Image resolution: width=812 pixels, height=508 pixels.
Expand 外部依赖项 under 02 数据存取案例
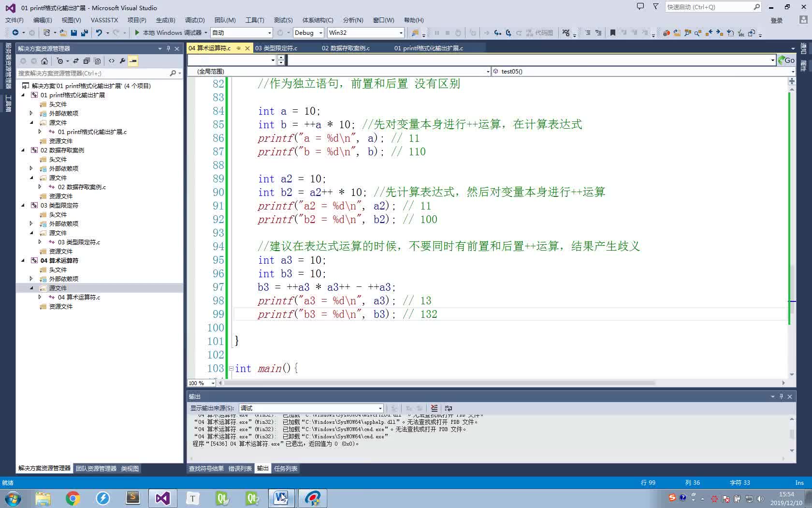pos(31,168)
